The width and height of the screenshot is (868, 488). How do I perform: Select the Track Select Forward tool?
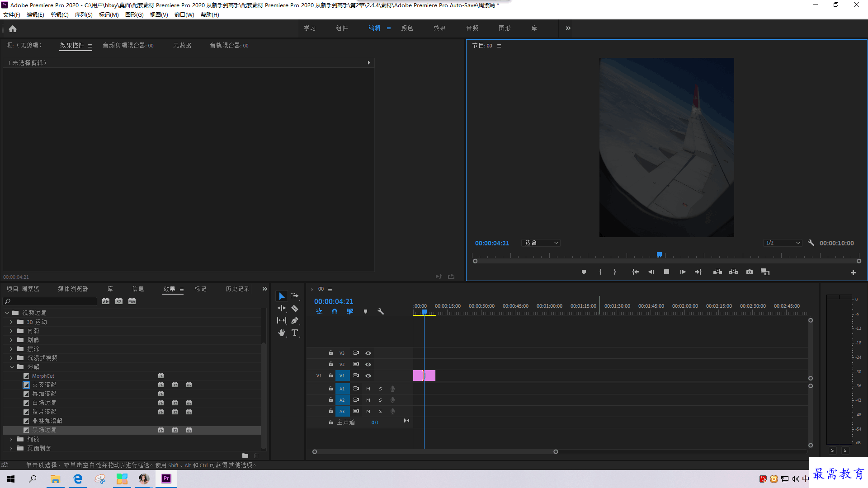(x=295, y=296)
